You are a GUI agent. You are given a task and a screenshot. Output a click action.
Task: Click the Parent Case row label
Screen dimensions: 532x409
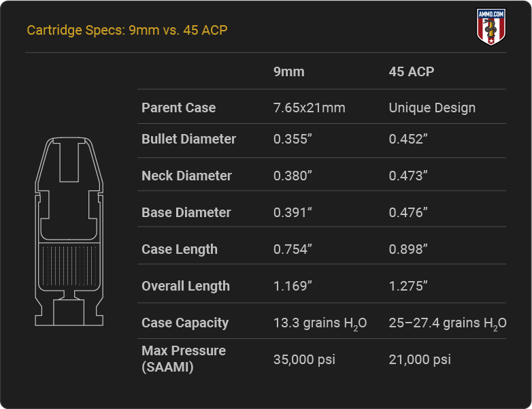(x=178, y=108)
